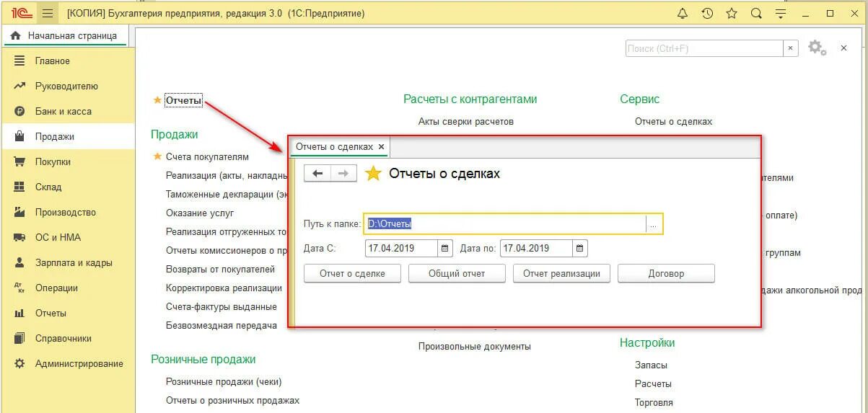Click the Покупки basket icon
Screen dimensions: 868x413
(x=19, y=161)
